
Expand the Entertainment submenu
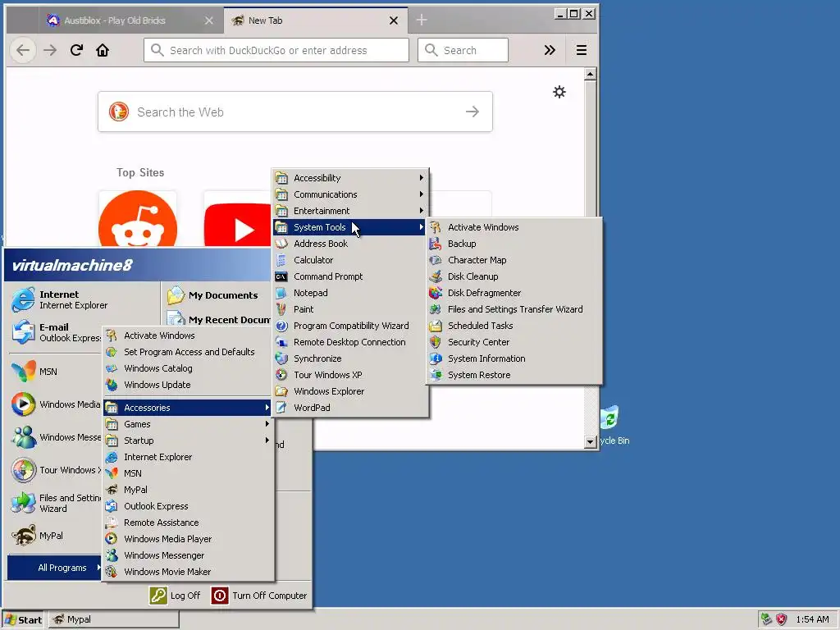point(351,211)
